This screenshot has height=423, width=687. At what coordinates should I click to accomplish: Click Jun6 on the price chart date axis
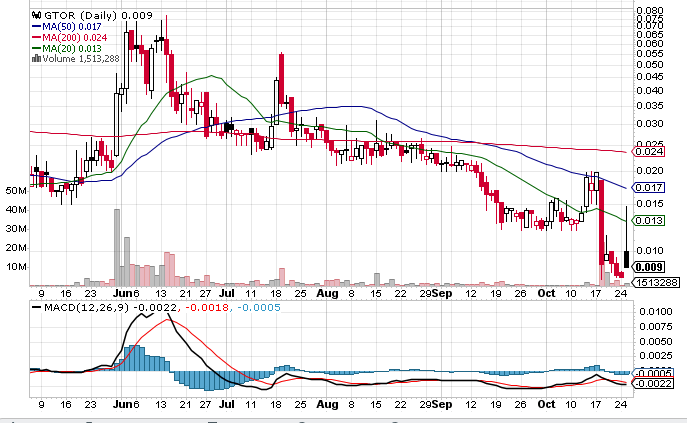126,293
